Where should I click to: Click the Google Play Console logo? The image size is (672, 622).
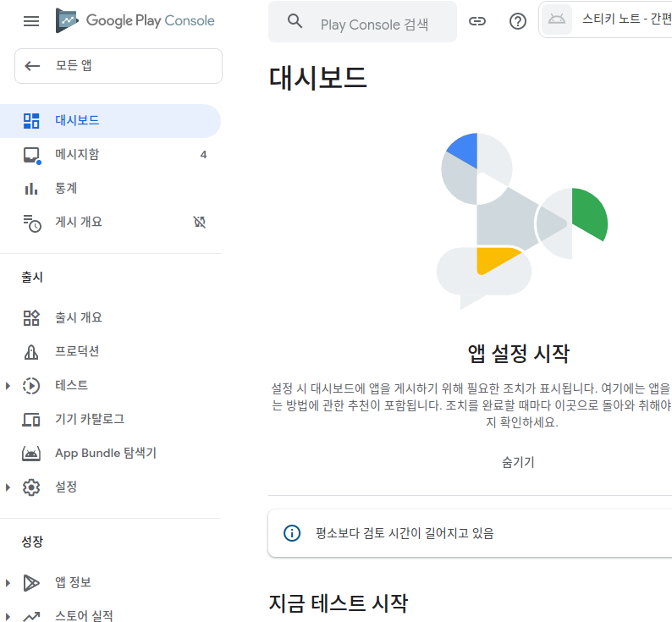click(x=135, y=20)
